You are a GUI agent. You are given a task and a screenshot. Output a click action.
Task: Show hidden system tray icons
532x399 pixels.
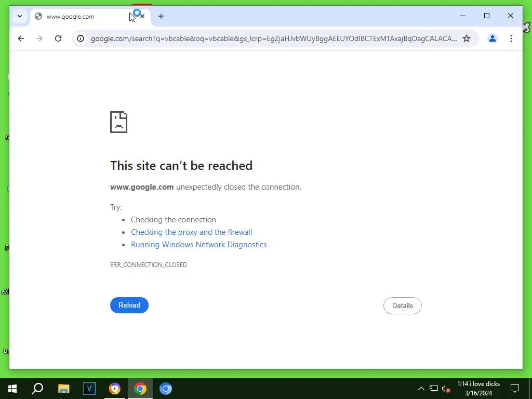[421, 389]
